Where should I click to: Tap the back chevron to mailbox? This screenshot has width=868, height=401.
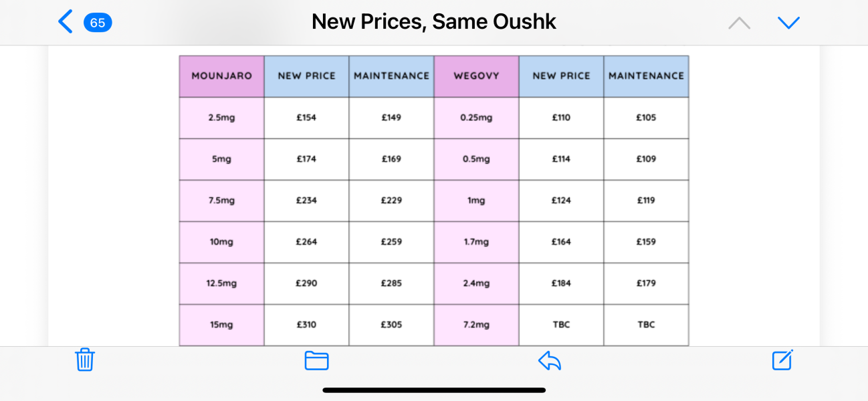[66, 22]
